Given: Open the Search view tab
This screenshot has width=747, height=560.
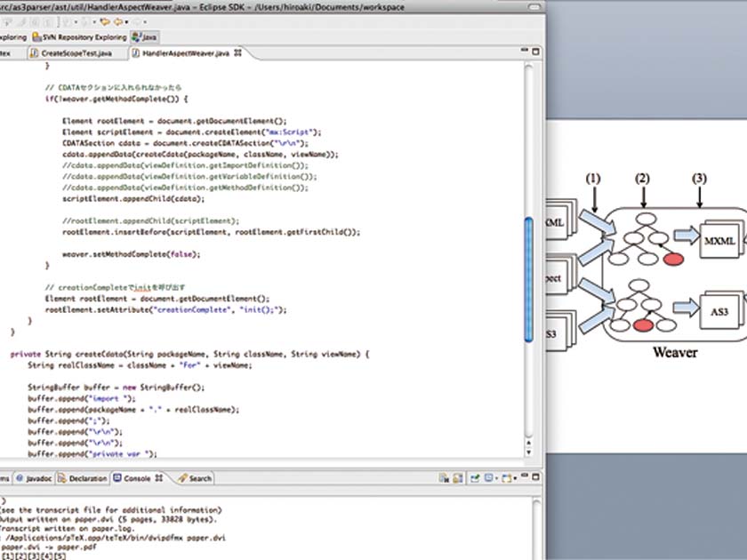Looking at the screenshot, I should (x=196, y=478).
